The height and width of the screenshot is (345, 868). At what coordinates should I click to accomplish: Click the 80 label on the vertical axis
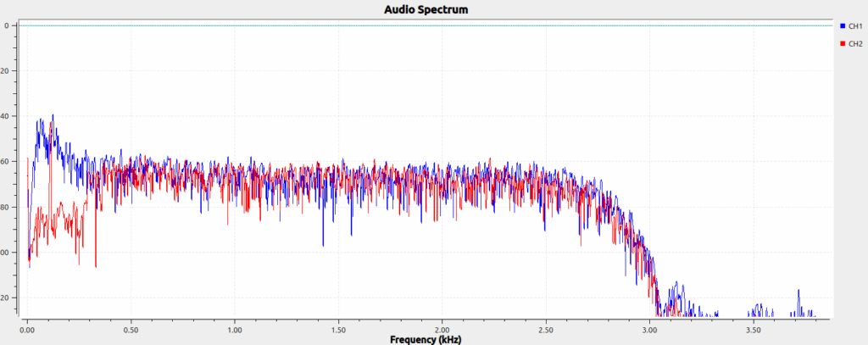coord(6,207)
